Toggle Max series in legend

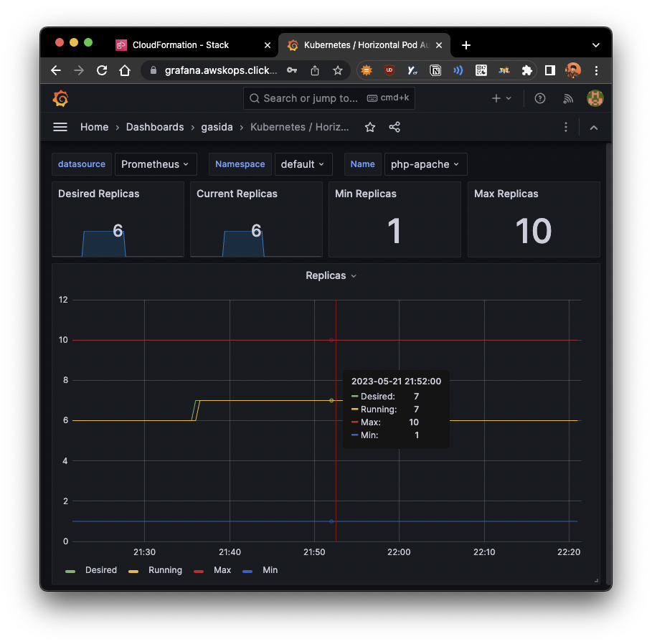222,570
